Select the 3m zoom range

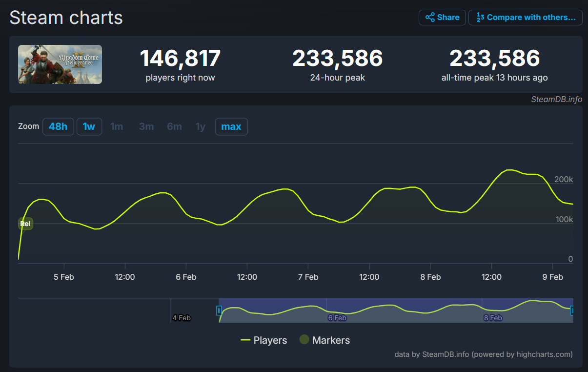(x=146, y=127)
